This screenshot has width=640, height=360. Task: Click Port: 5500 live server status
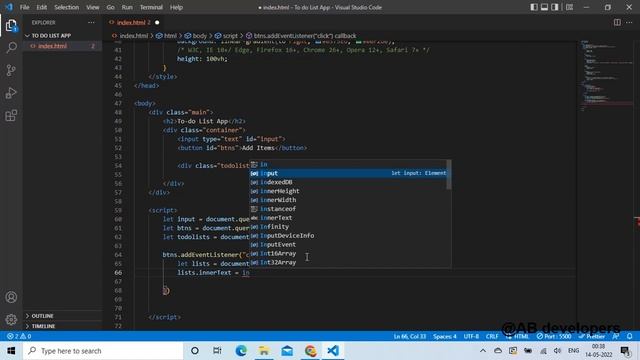[554, 336]
